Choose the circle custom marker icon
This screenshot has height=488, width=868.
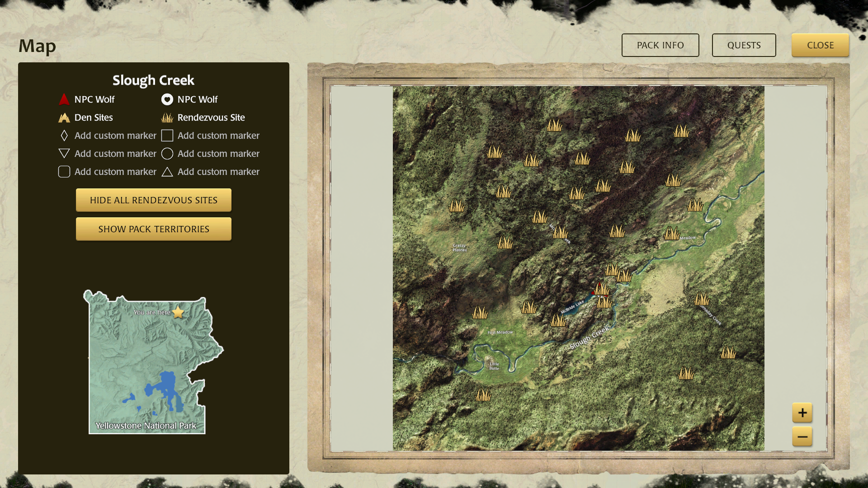[x=167, y=154]
